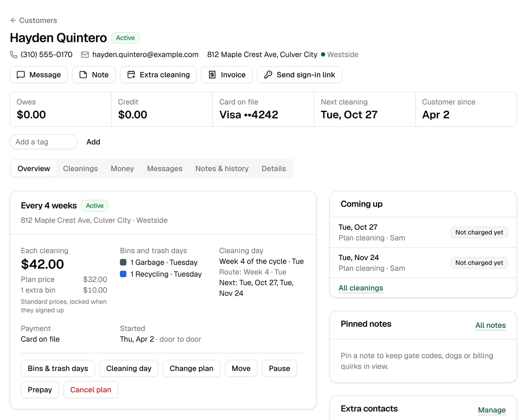Click the back arrow beside Customers
Image resolution: width=531 pixels, height=420 pixels.
[x=13, y=20]
